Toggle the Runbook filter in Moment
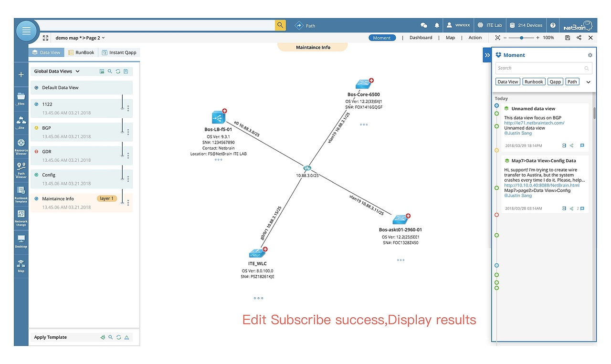611x364 pixels. click(x=534, y=82)
